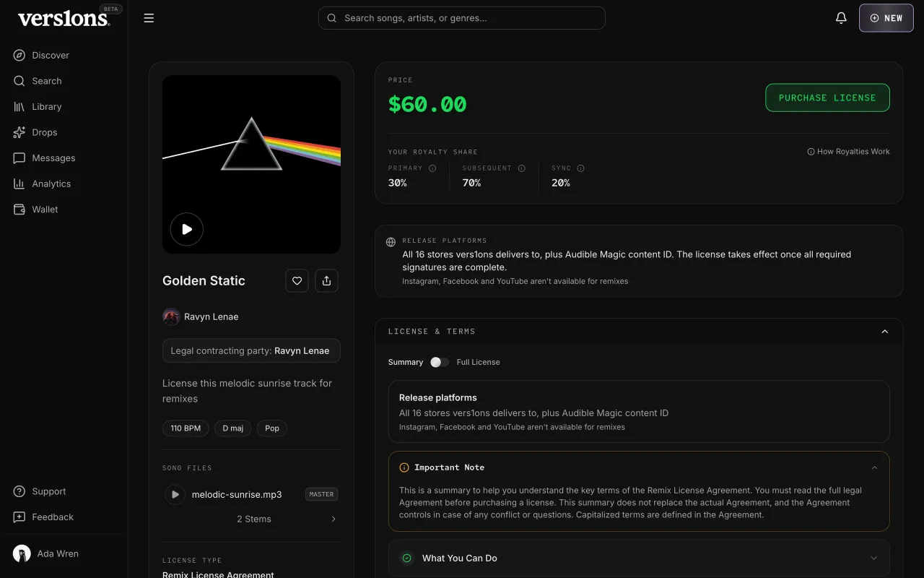Share Golden Static via the share icon

pyautogui.click(x=326, y=281)
